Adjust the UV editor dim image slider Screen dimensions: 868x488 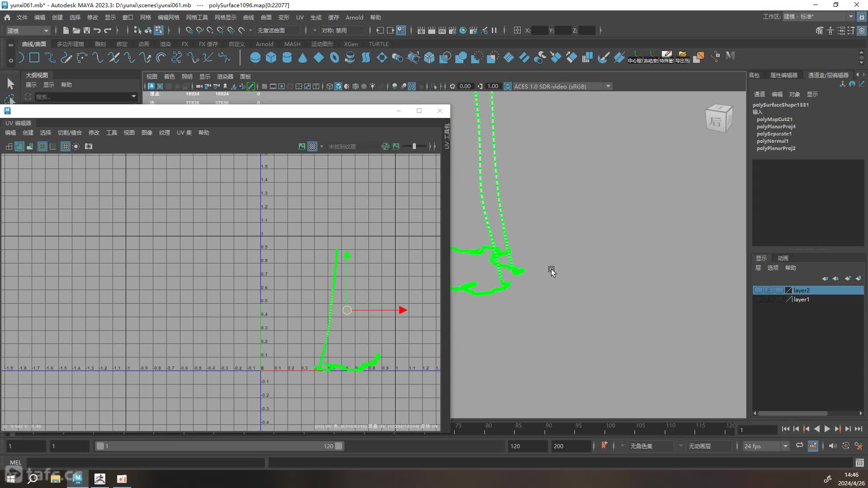(415, 146)
